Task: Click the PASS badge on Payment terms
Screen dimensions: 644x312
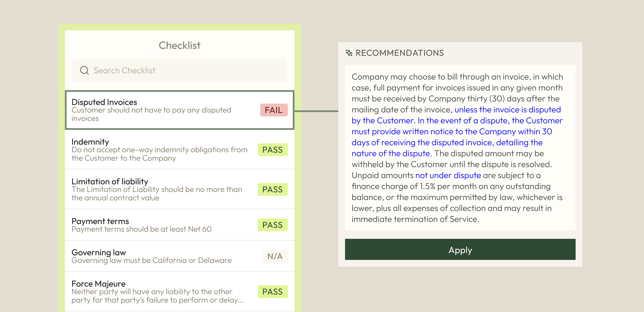Action: coord(273,225)
